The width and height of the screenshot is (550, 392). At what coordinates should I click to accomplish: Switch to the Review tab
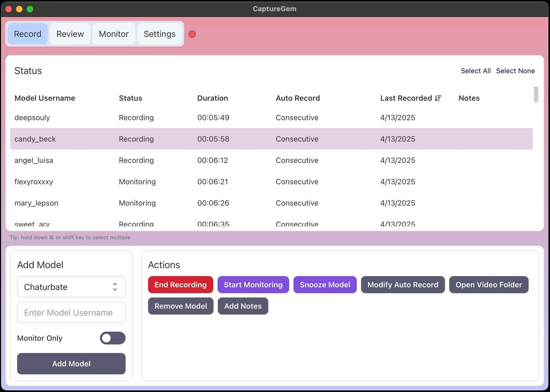point(70,34)
